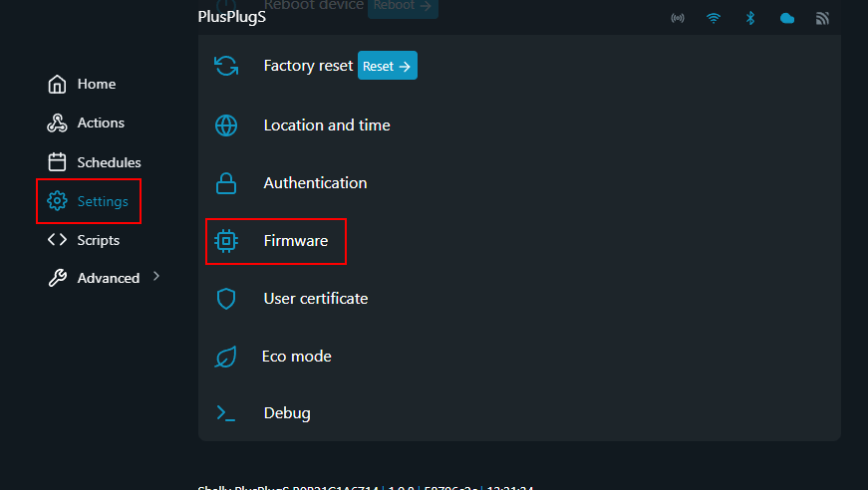Viewport: 868px width, 490px height.
Task: Click the Debug terminal icon
Action: point(226,413)
